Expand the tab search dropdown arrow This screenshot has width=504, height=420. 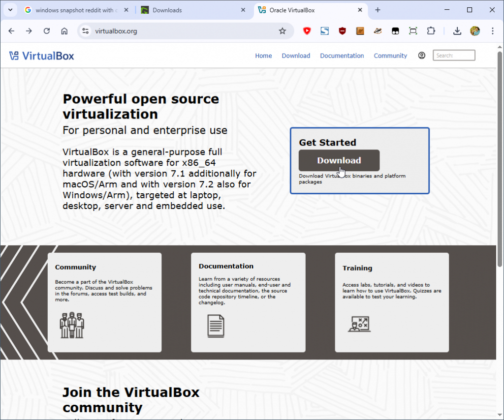(10, 10)
